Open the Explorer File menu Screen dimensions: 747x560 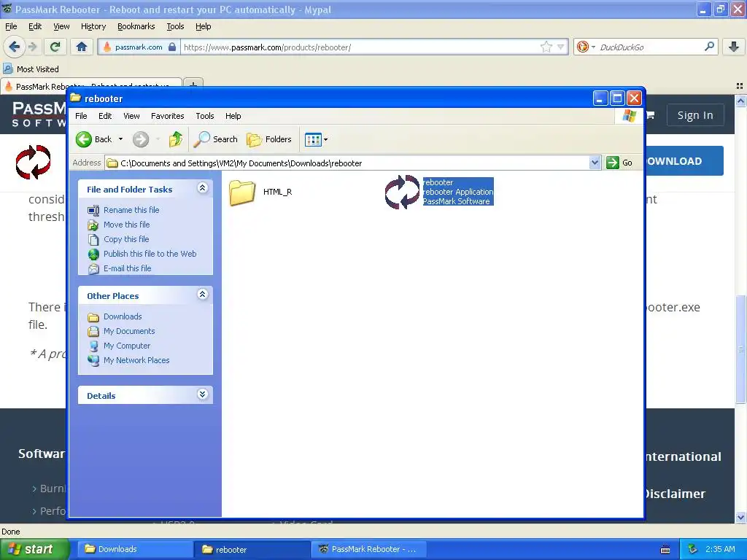[81, 116]
